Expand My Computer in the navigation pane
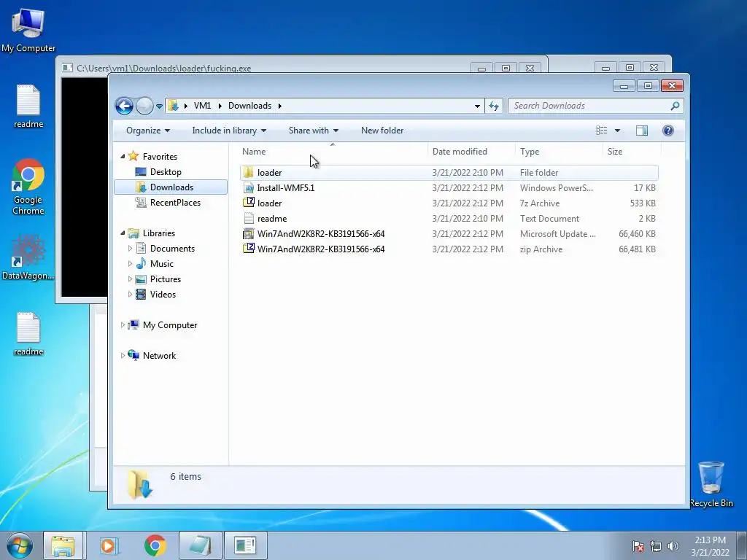The height and width of the screenshot is (560, 747). click(x=123, y=324)
